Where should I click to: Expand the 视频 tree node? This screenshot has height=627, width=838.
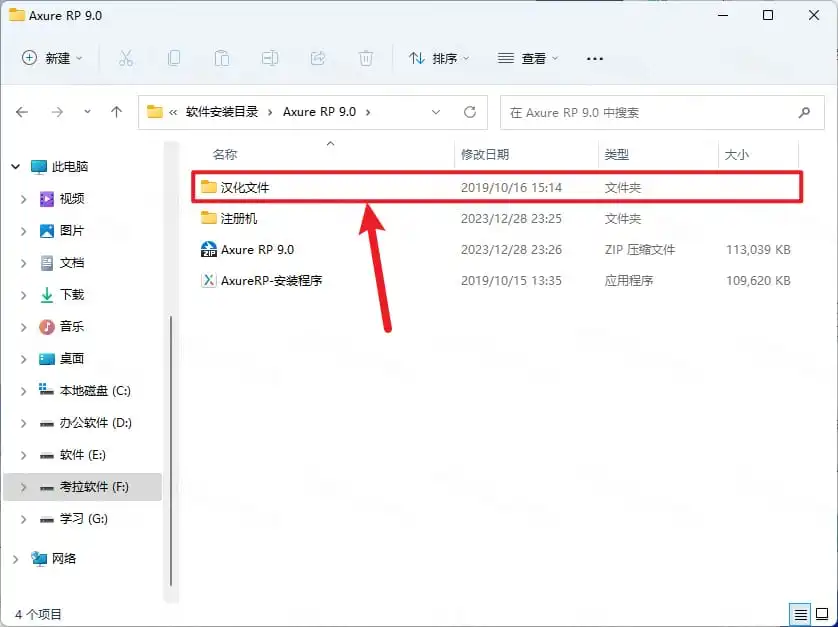(x=24, y=199)
